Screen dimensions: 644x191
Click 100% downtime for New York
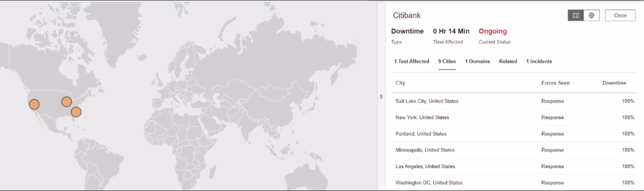pyautogui.click(x=628, y=118)
